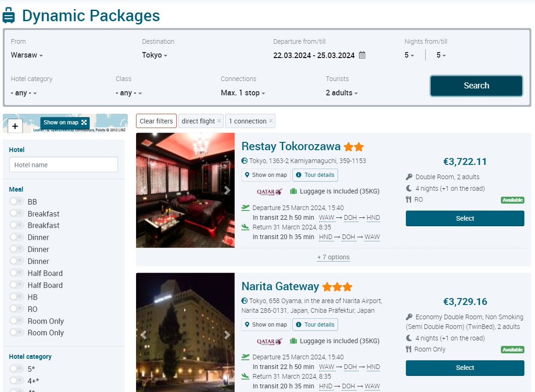Click the Hotel name input field

[64, 165]
